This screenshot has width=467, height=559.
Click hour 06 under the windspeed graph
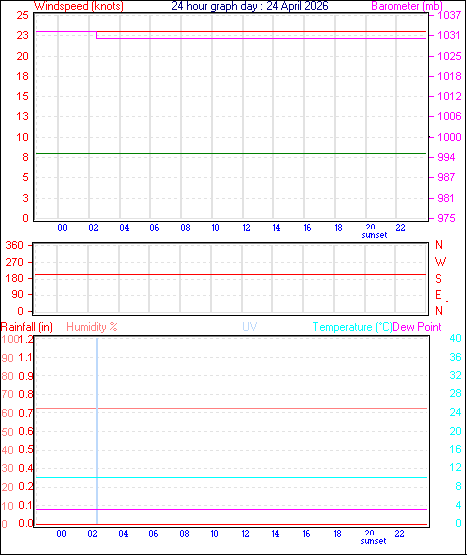(154, 228)
